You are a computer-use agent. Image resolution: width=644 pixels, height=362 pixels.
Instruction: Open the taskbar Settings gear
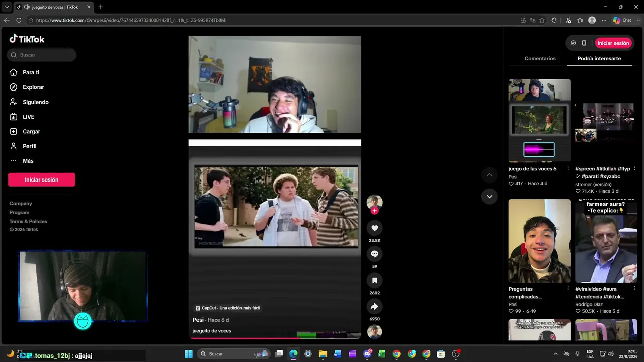point(308,354)
